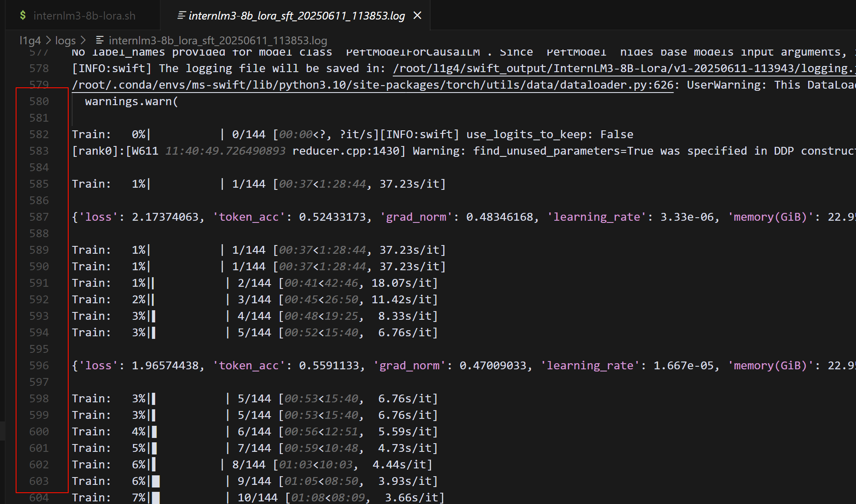The height and width of the screenshot is (504, 856).
Task: Follow the dataloader.py:626 path link
Action: click(372, 85)
